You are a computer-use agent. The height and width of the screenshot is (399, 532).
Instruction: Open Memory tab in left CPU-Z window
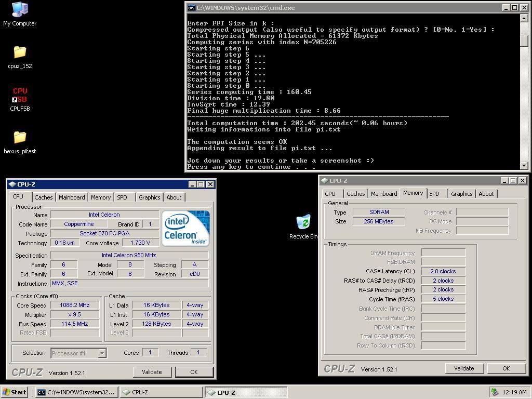coord(101,197)
